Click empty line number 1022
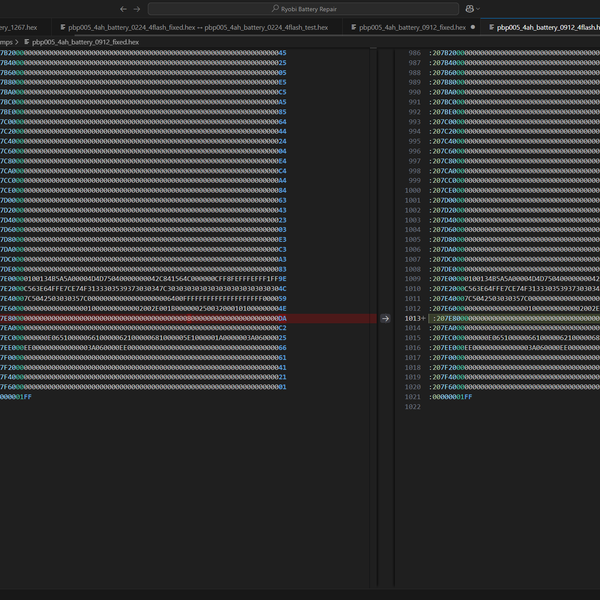This screenshot has height=600, width=600. 412,407
